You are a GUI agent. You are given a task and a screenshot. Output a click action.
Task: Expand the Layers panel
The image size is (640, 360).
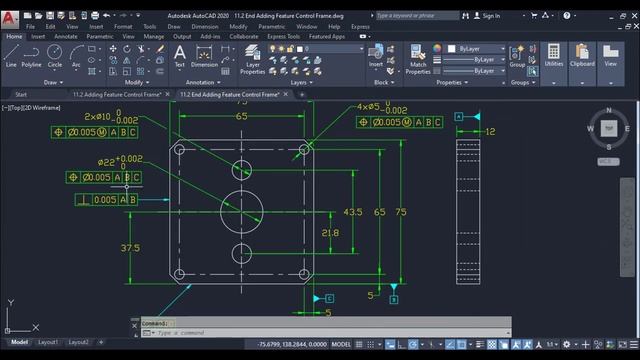point(302,82)
